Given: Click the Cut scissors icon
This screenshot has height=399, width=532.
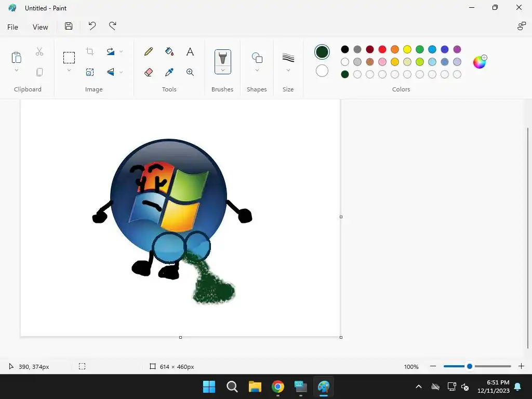Looking at the screenshot, I should pos(39,51).
